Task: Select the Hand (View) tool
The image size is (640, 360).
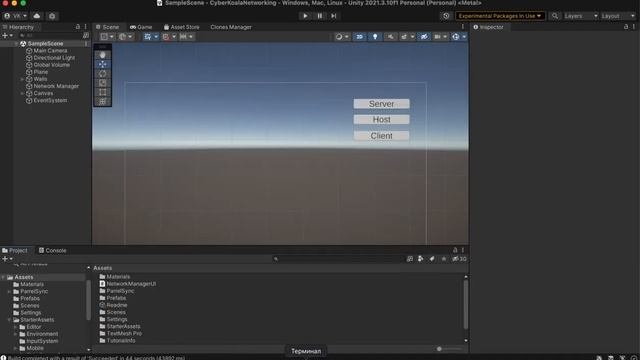Action: click(x=102, y=55)
